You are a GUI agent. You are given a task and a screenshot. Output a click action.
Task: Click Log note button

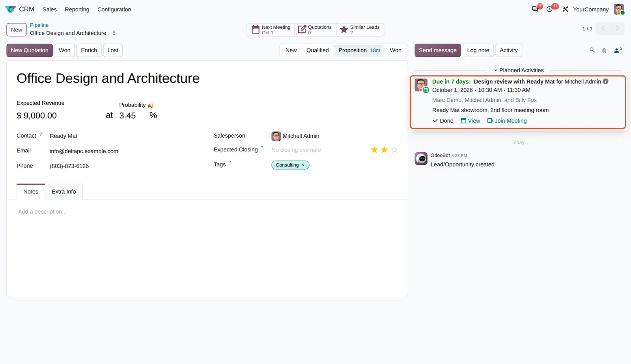(x=478, y=50)
